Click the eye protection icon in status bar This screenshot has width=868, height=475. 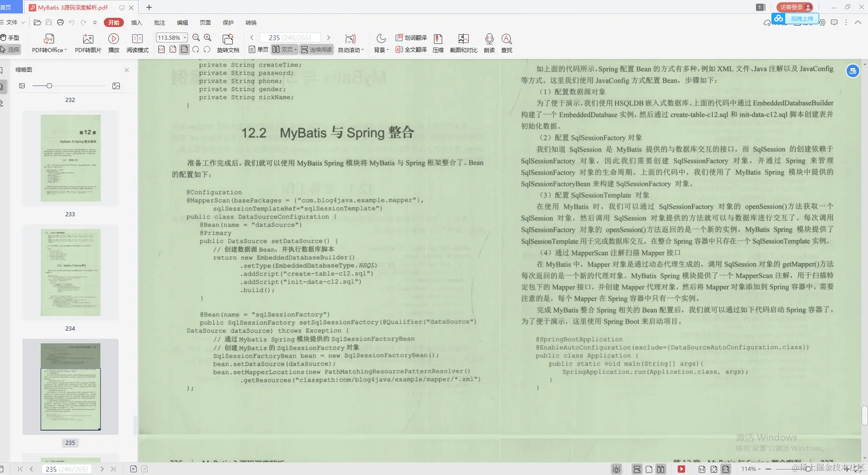pos(616,469)
